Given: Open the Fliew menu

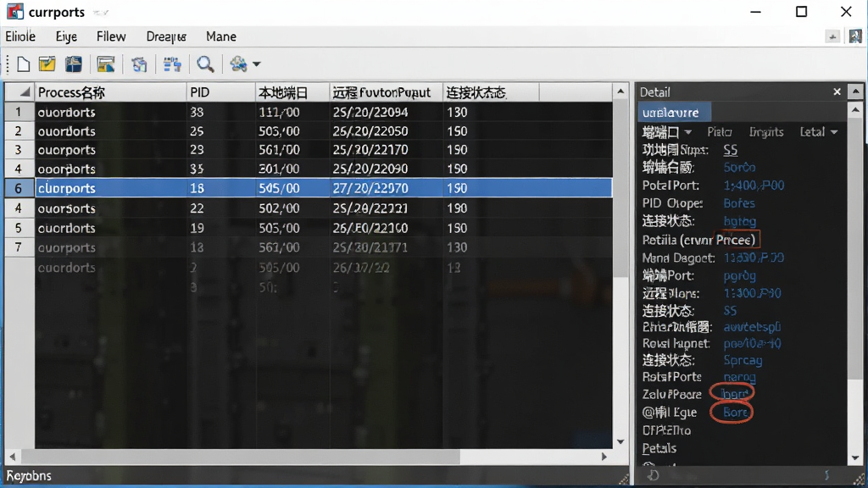Looking at the screenshot, I should click(111, 36).
